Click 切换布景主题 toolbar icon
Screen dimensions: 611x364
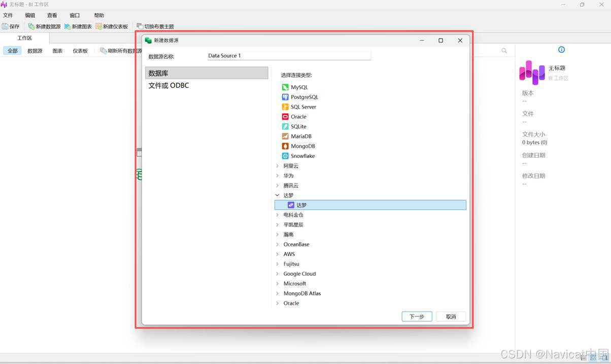coord(155,26)
